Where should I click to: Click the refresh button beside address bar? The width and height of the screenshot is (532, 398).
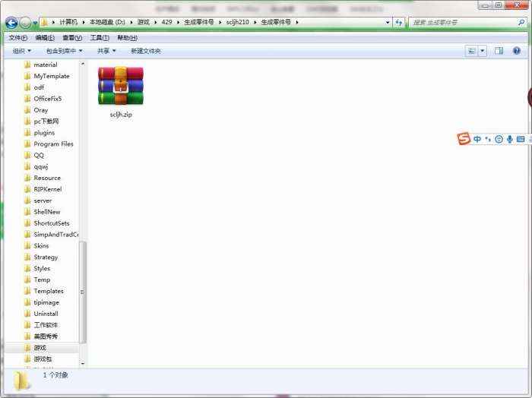click(399, 22)
